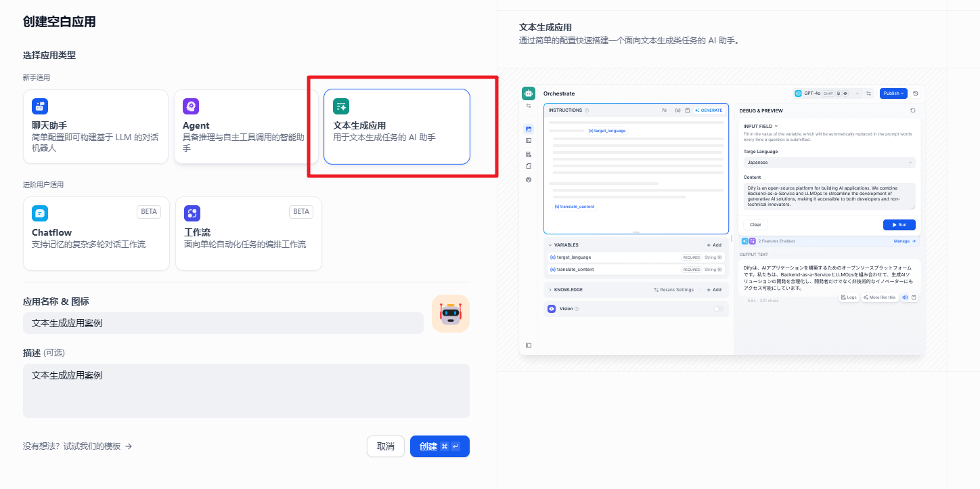Open the Publish dropdown menu

click(x=893, y=93)
